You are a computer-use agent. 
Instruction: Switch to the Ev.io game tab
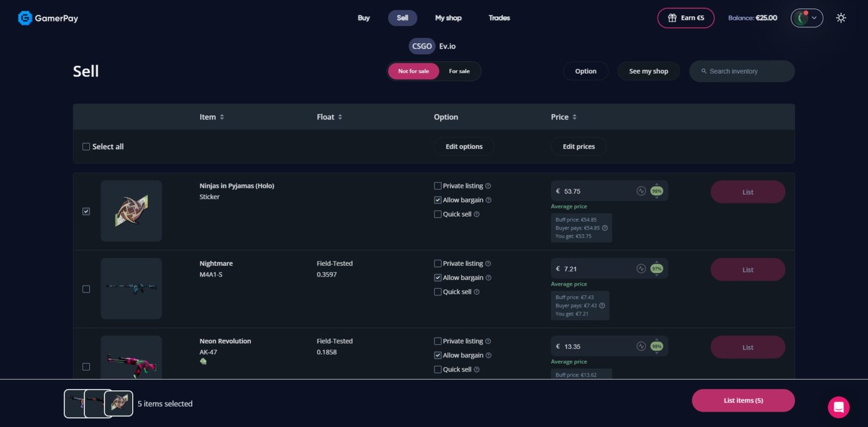click(447, 46)
